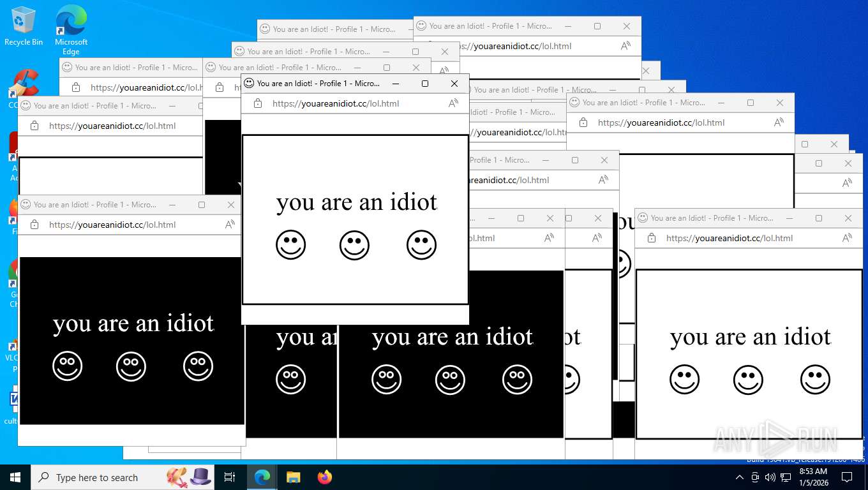868x490 pixels.
Task: Click the left smiley in frontmost white page
Action: tap(291, 245)
